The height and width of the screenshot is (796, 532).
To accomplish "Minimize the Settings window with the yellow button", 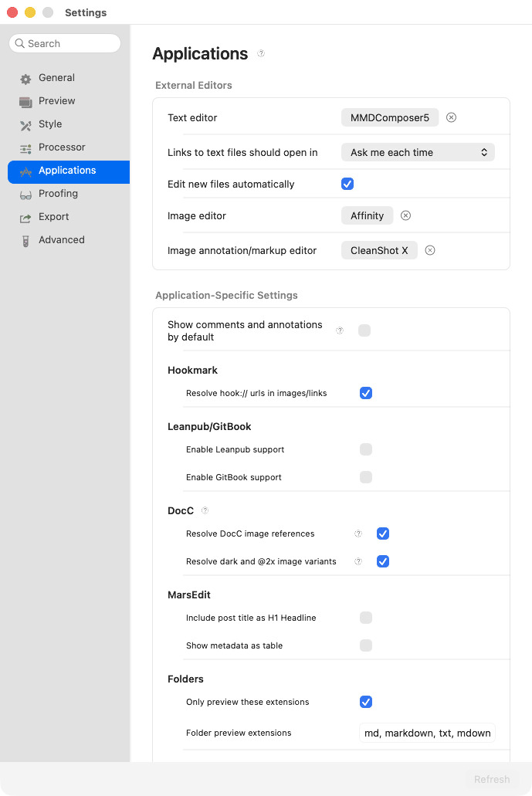I will tap(30, 12).
